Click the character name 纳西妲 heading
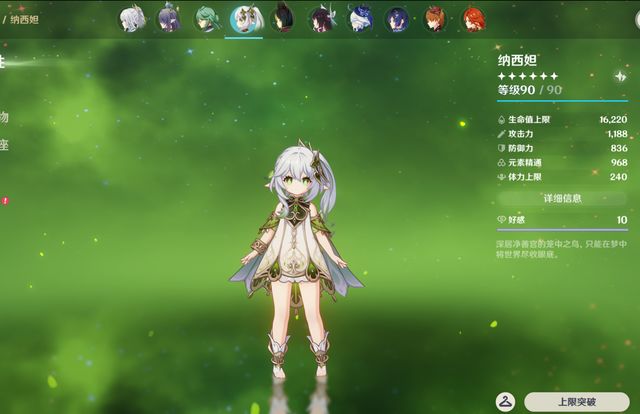This screenshot has height=414, width=640. 517,60
